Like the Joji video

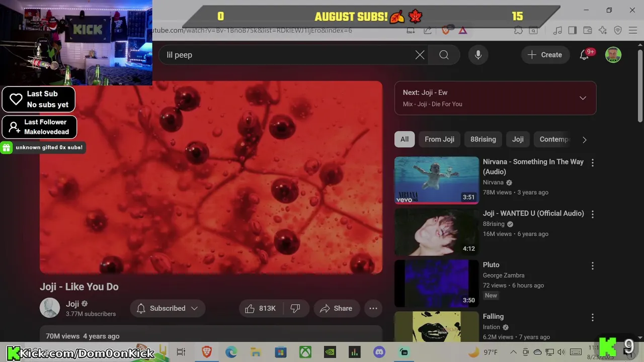click(x=261, y=308)
